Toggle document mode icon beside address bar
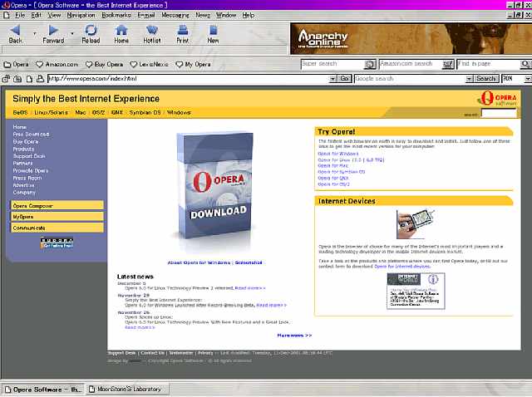Screen dimensions: 532x397 30,79
